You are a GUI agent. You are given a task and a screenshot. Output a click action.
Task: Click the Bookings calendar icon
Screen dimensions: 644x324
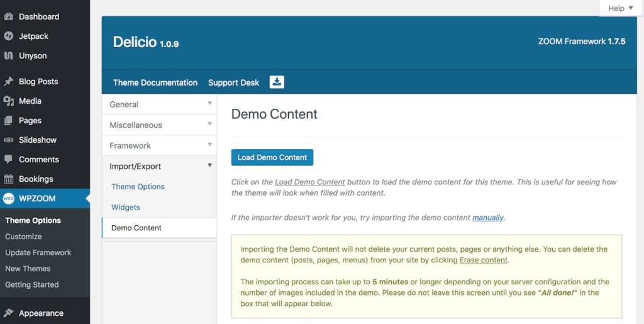pos(8,179)
